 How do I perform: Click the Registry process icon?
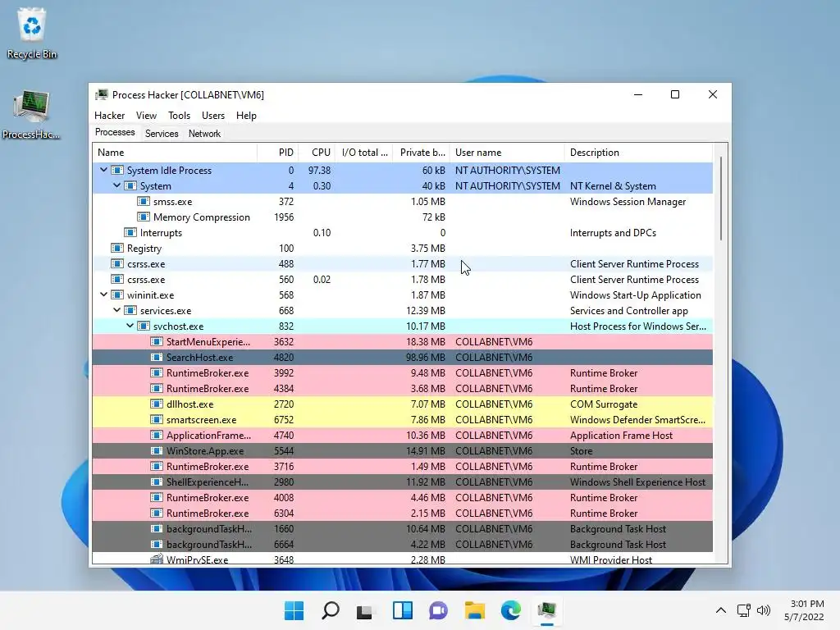click(116, 248)
